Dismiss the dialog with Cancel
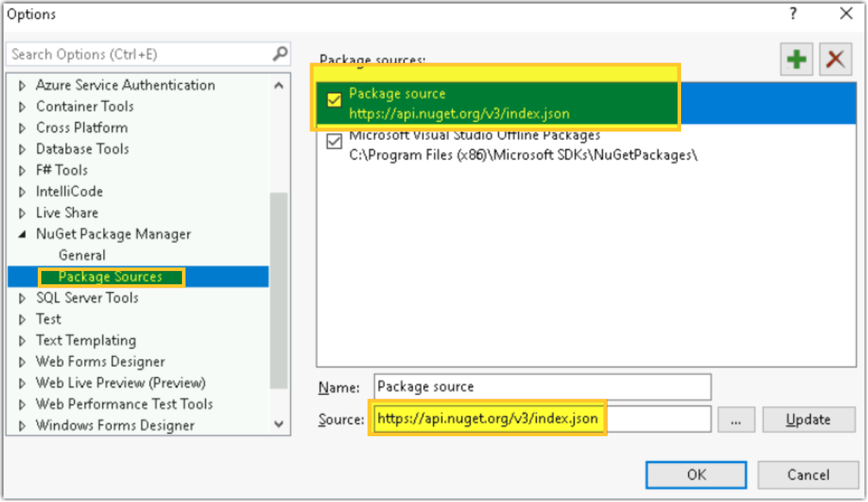This screenshot has width=868, height=502. coord(808,475)
